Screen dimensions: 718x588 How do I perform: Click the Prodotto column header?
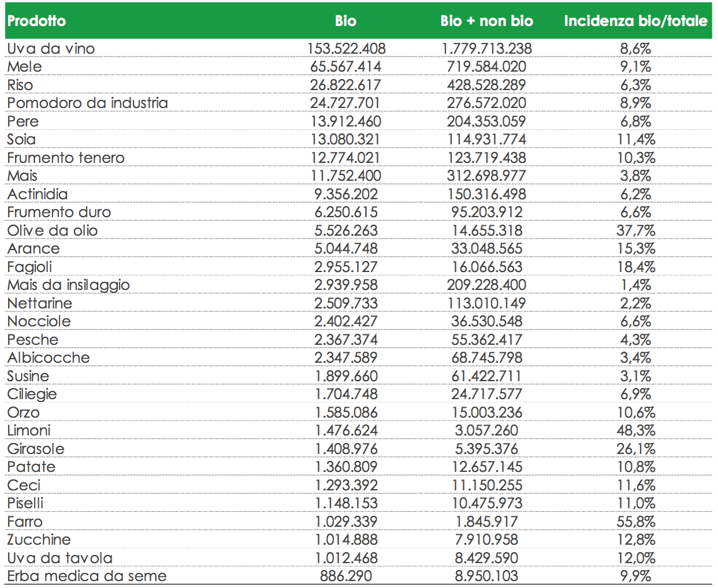point(36,21)
